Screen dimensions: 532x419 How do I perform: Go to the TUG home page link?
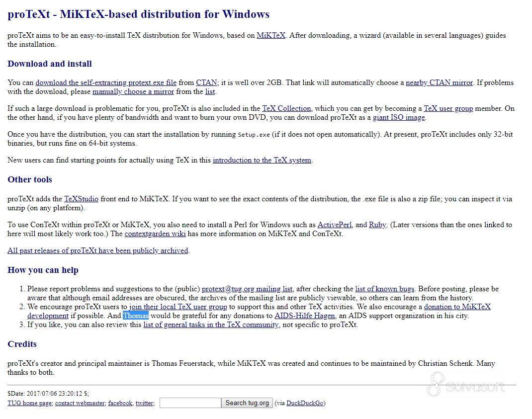pos(30,403)
